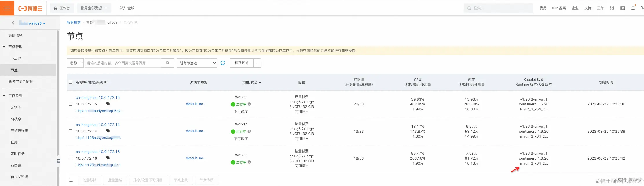Open ICP 备案 menu
This screenshot has height=186, width=644.
pyautogui.click(x=559, y=8)
